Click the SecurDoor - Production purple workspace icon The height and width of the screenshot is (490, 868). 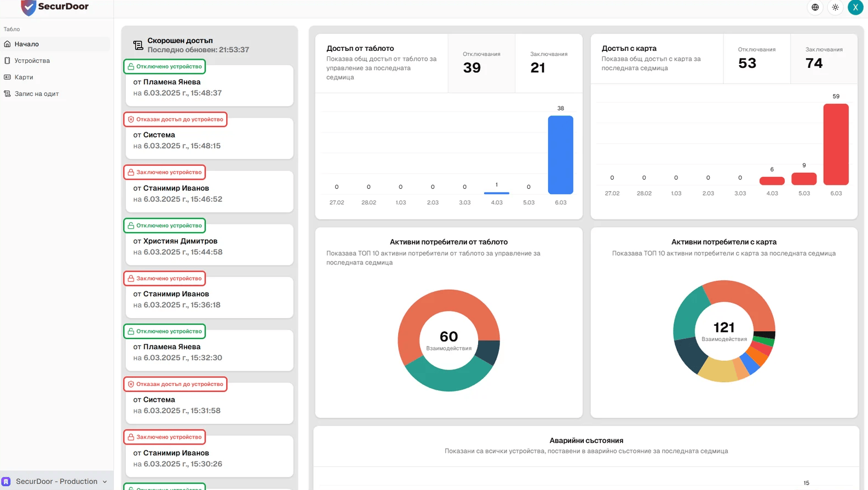click(x=6, y=482)
